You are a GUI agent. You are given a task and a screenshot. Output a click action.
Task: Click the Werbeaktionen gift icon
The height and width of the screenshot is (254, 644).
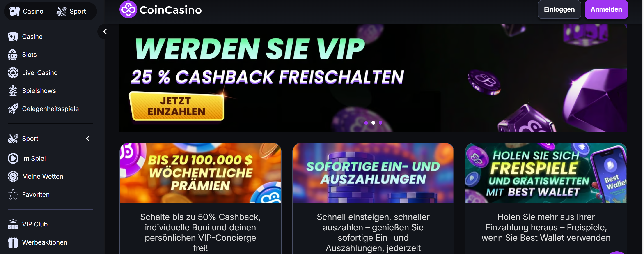[x=13, y=242]
